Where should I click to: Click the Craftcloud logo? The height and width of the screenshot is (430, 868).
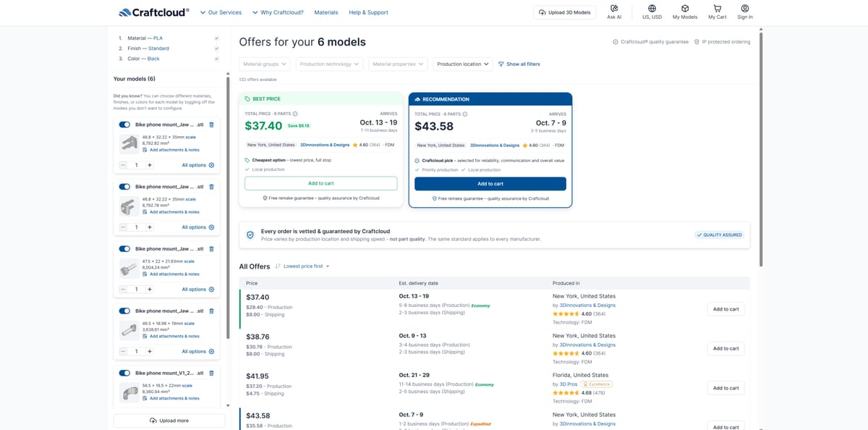153,12
